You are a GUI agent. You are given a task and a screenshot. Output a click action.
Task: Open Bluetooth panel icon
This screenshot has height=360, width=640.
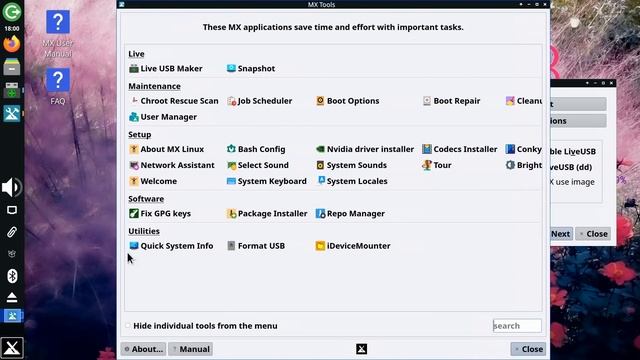pos(12,276)
